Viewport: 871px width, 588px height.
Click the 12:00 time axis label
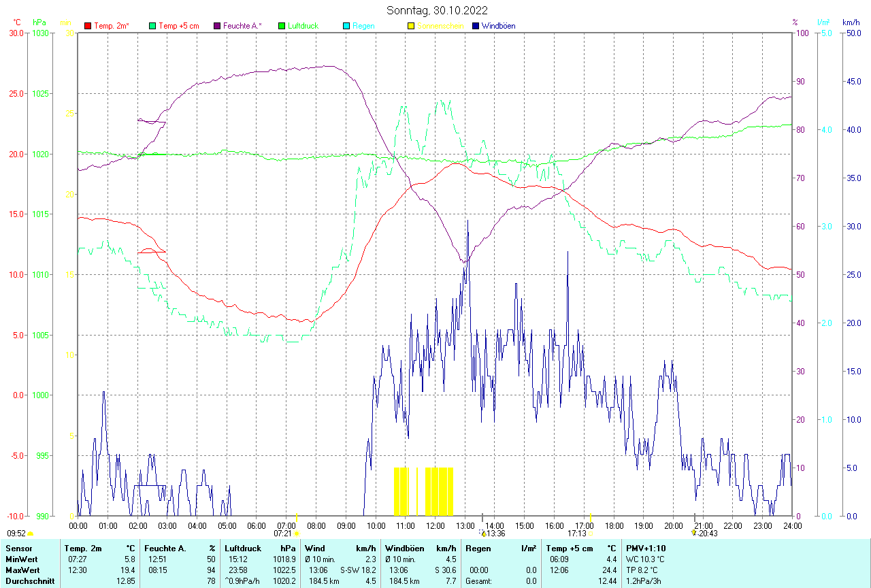[435, 525]
